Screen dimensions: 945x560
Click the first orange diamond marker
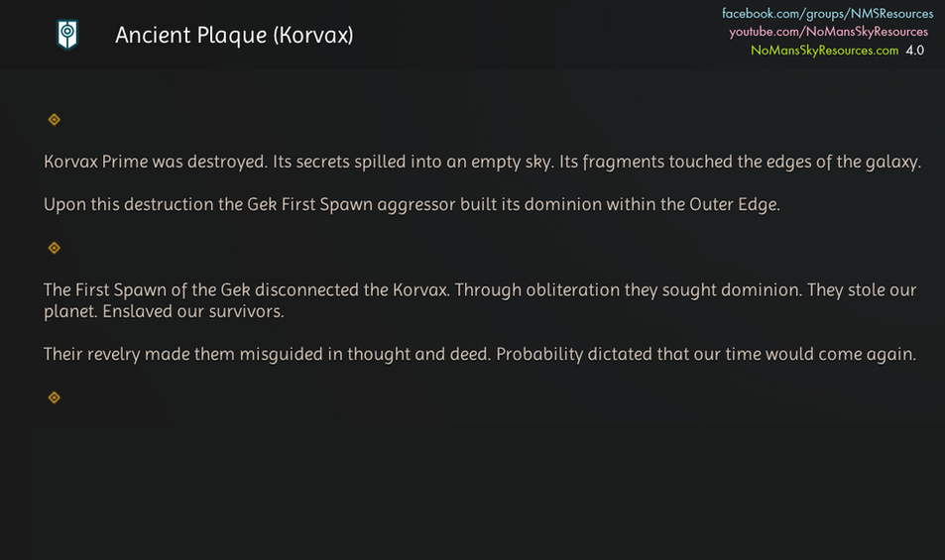click(x=55, y=120)
